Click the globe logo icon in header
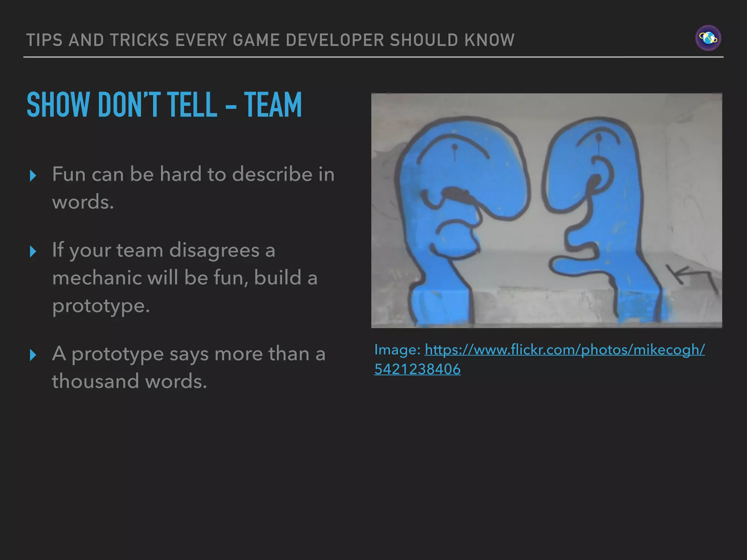 (x=708, y=38)
